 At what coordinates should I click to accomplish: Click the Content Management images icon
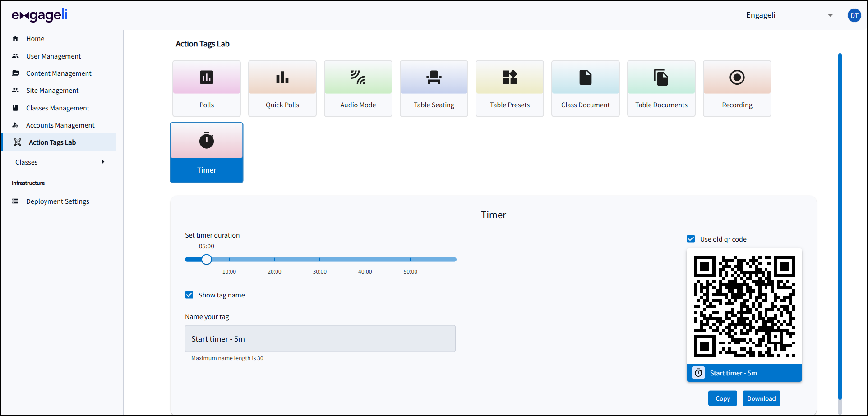point(15,73)
